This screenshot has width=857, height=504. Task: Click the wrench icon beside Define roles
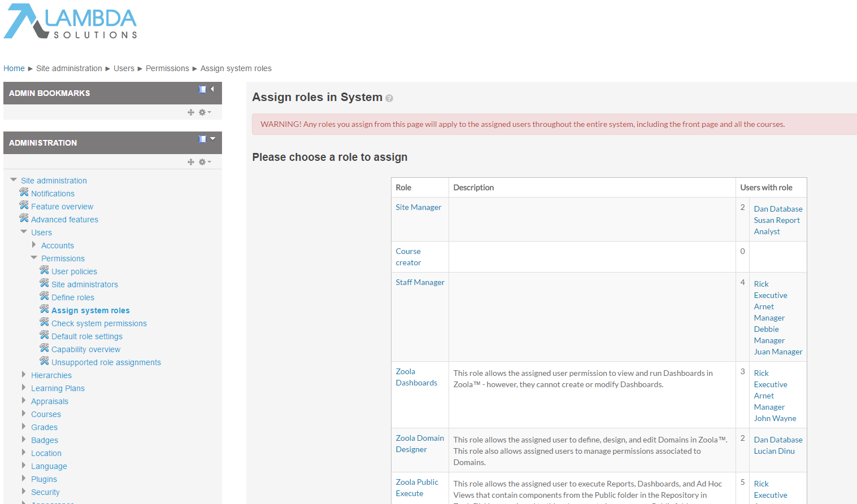[44, 297]
